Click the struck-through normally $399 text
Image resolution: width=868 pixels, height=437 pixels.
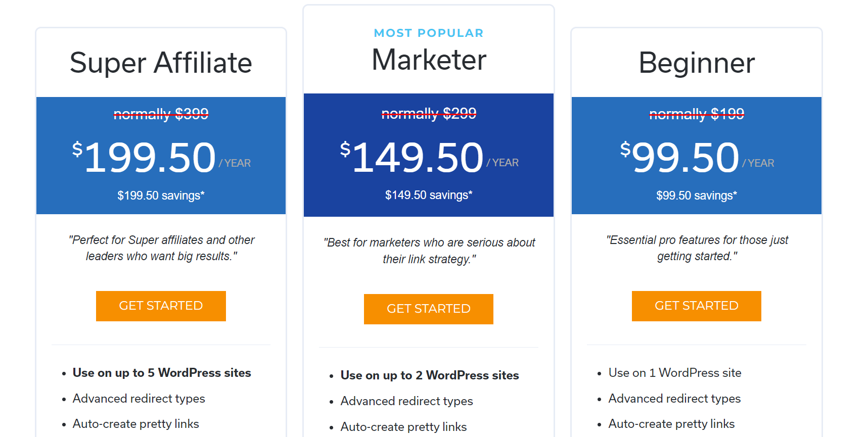(x=161, y=114)
